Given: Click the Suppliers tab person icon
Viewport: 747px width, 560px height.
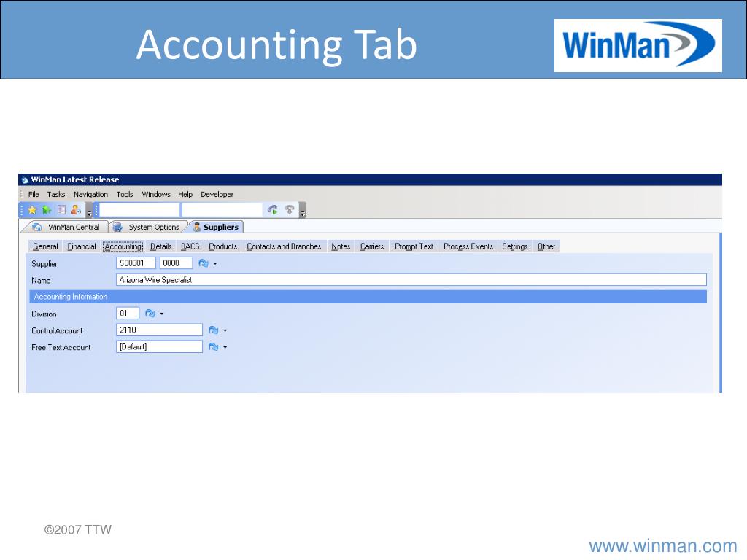Looking at the screenshot, I should click(197, 227).
